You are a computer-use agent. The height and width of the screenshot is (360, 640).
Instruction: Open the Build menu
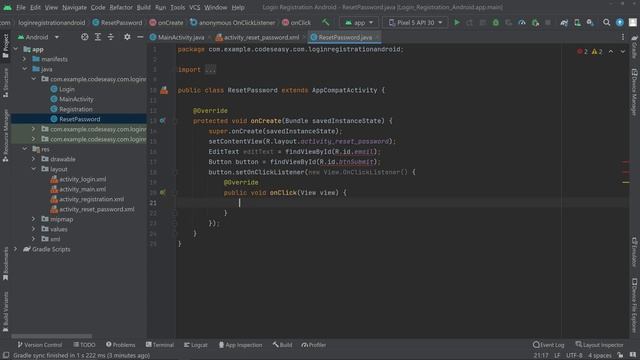point(143,7)
